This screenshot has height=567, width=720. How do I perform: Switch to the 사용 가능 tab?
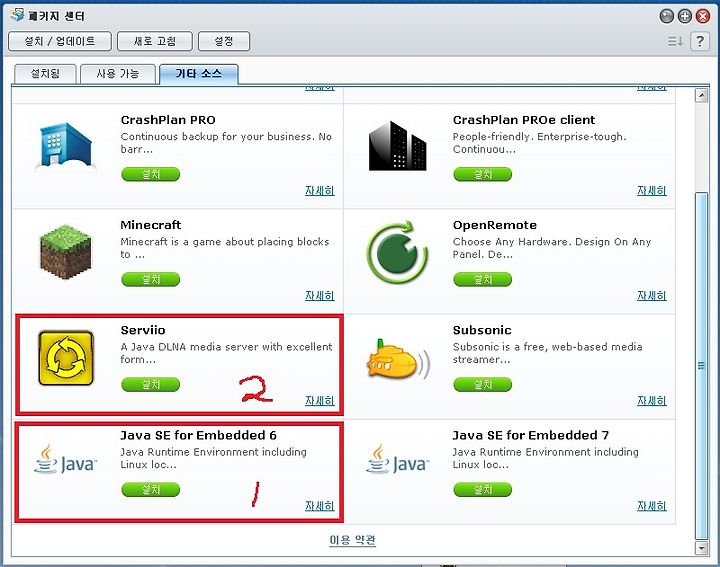click(x=118, y=74)
